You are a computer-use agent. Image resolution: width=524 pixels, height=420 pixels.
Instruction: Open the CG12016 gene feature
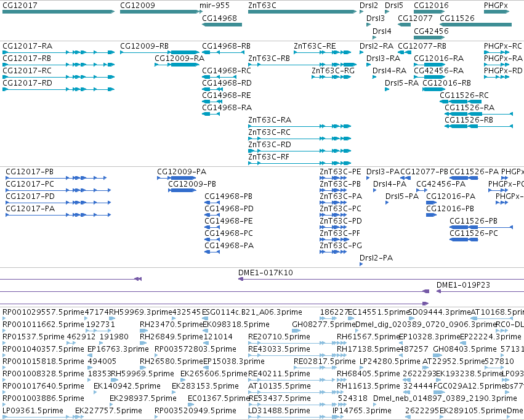[429, 12]
